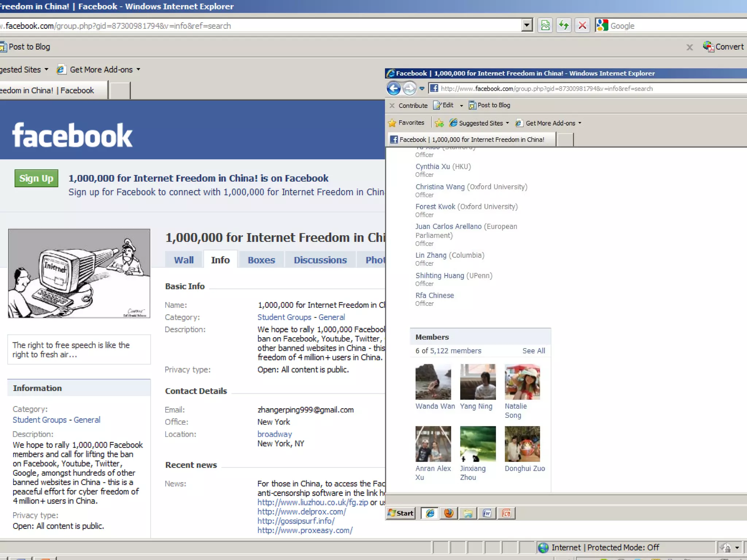Click the green refresh arrows icon
The width and height of the screenshot is (747, 560).
(564, 26)
